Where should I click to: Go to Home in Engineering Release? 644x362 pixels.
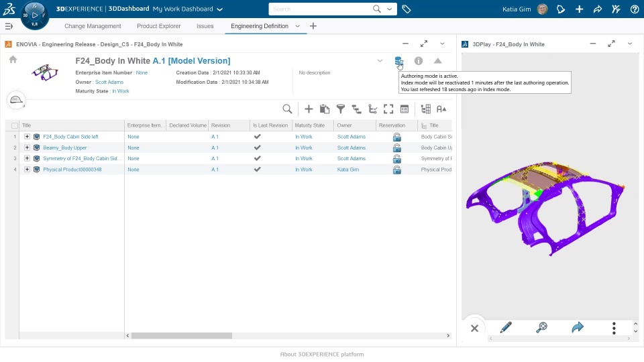point(13,60)
